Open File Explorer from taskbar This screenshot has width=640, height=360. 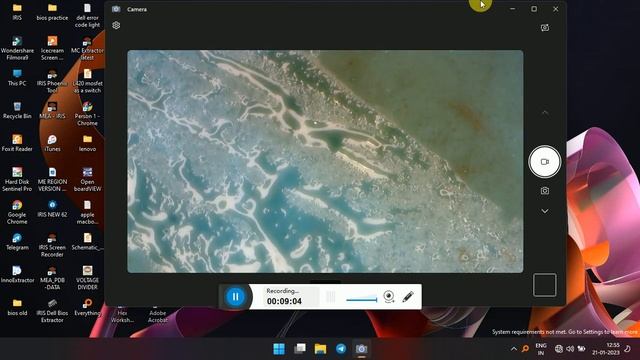pos(320,349)
